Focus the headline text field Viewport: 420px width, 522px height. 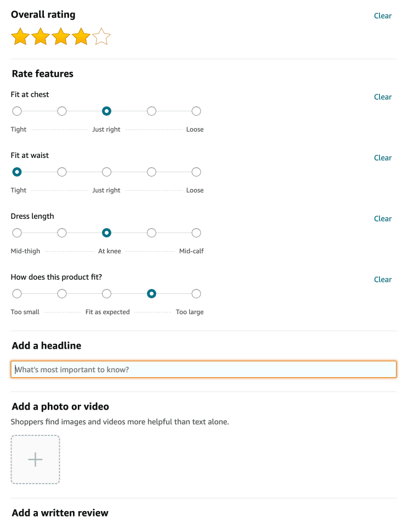click(203, 370)
